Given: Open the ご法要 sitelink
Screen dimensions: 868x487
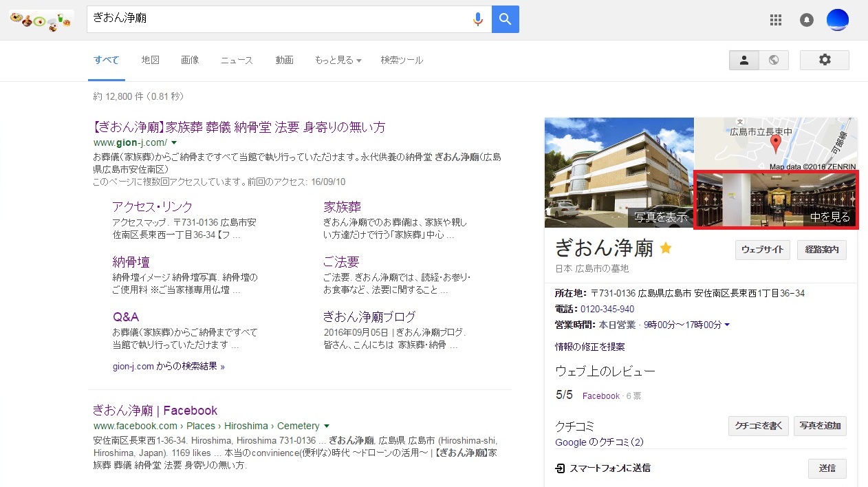Looking at the screenshot, I should 341,262.
